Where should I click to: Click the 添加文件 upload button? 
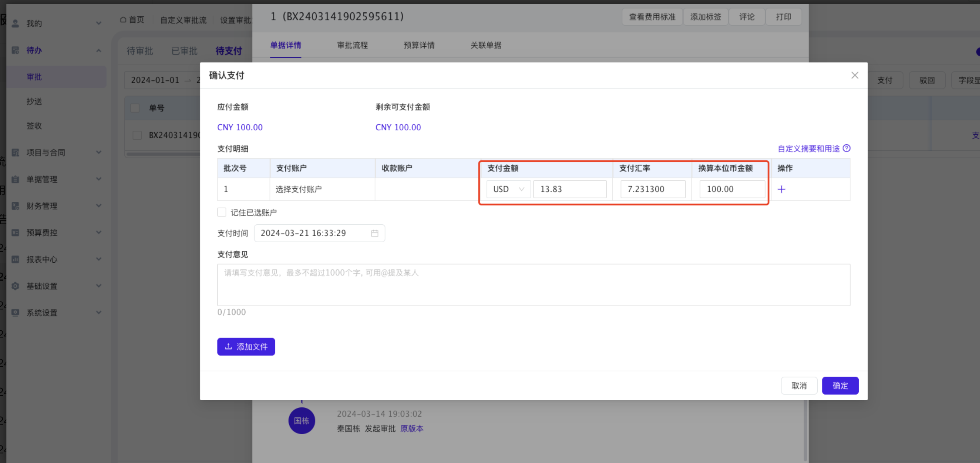[x=246, y=347]
